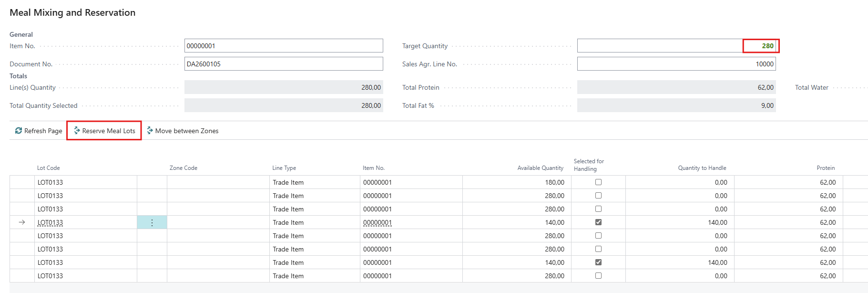Click the arrow marker on the current row
Image resolution: width=868 pixels, height=293 pixels.
(x=22, y=222)
